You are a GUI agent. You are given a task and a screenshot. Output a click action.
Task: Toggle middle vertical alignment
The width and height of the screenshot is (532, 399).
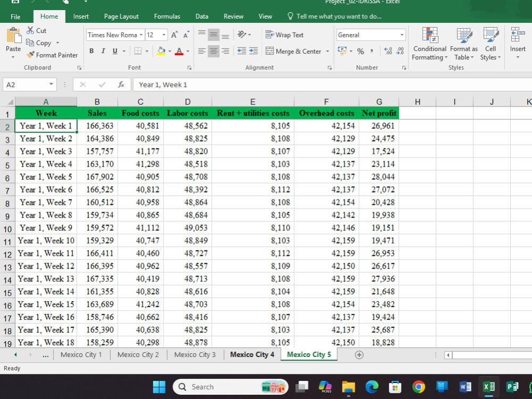point(213,34)
